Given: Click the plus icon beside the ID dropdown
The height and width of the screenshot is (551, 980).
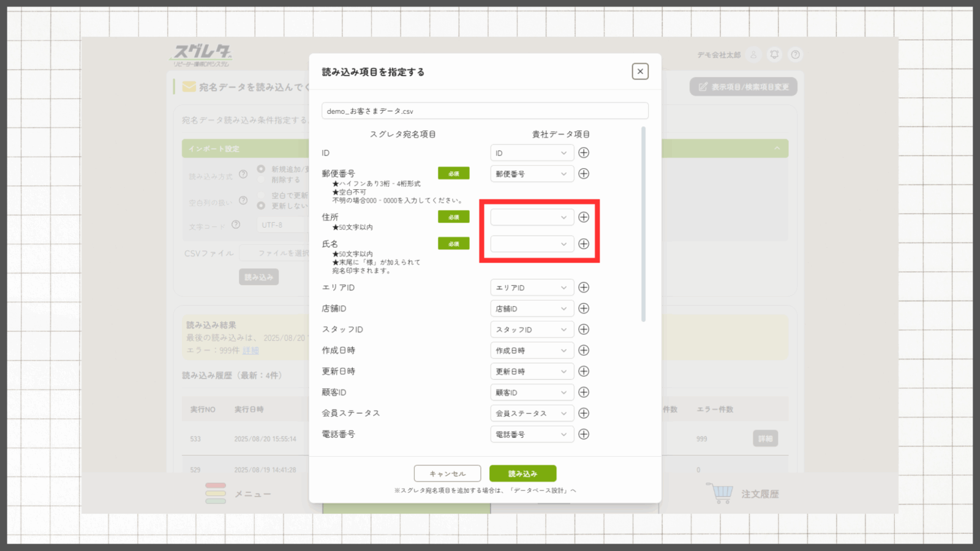Looking at the screenshot, I should click(584, 152).
